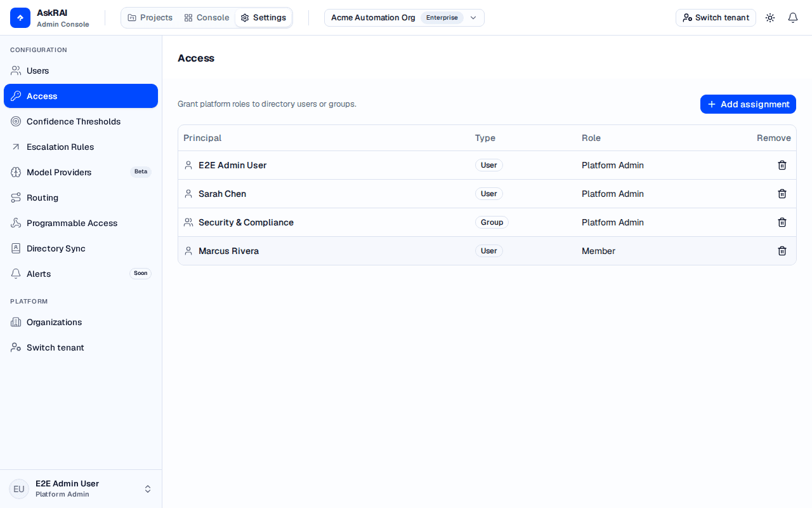Switch to the Projects tab
Viewport: 812px width, 508px height.
pyautogui.click(x=150, y=18)
